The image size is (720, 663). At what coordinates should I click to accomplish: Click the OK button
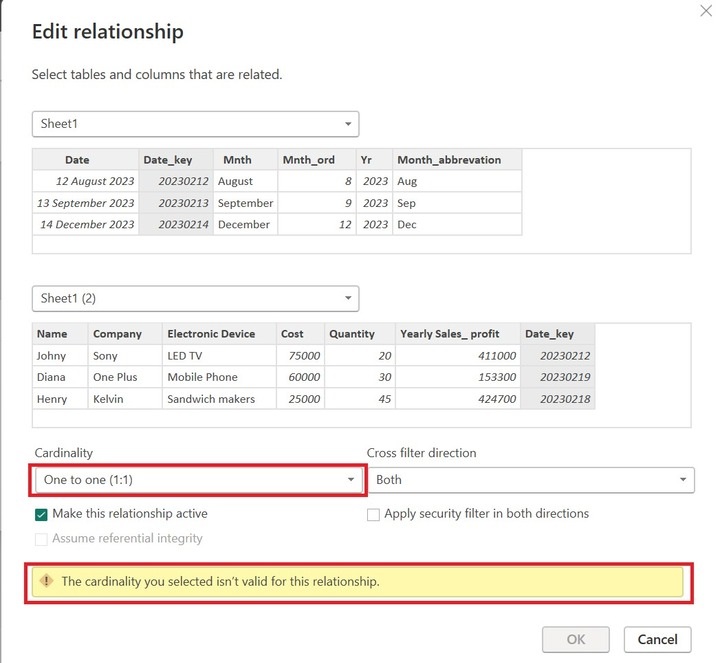click(x=575, y=639)
